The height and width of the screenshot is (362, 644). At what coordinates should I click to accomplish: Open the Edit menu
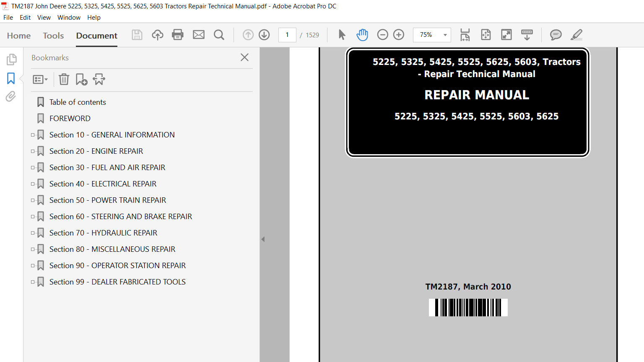coord(25,18)
